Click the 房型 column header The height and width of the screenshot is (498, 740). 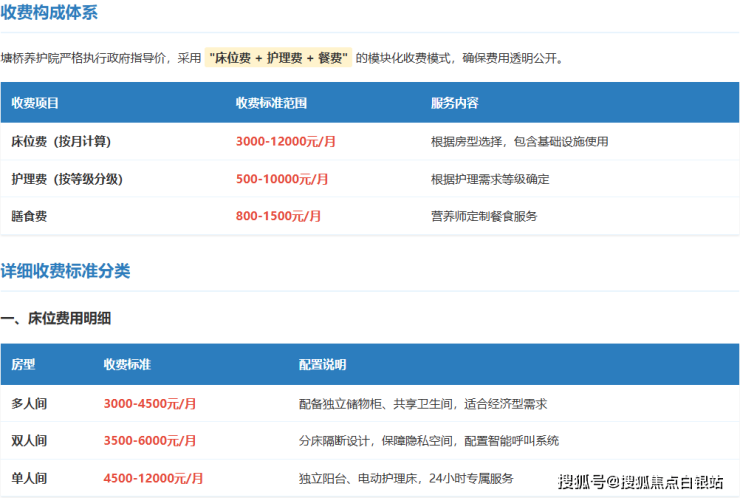click(23, 364)
